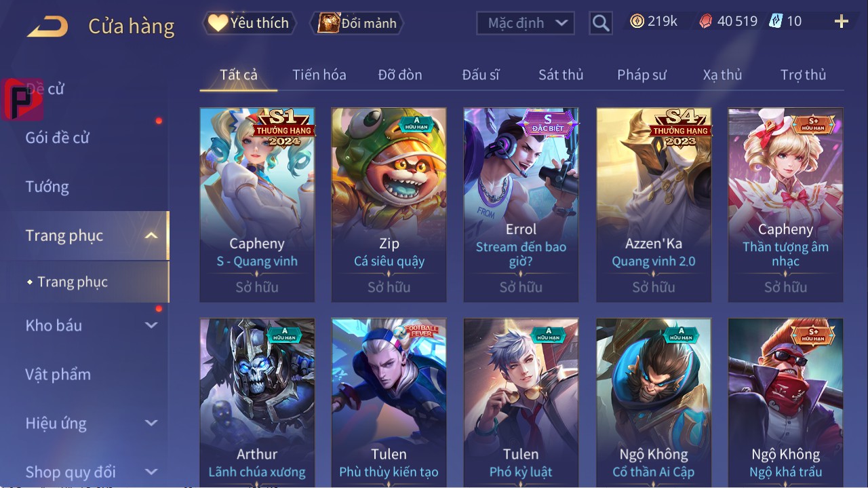The height and width of the screenshot is (488, 868).
Task: Tap the golden back arrow icon
Action: (x=47, y=26)
